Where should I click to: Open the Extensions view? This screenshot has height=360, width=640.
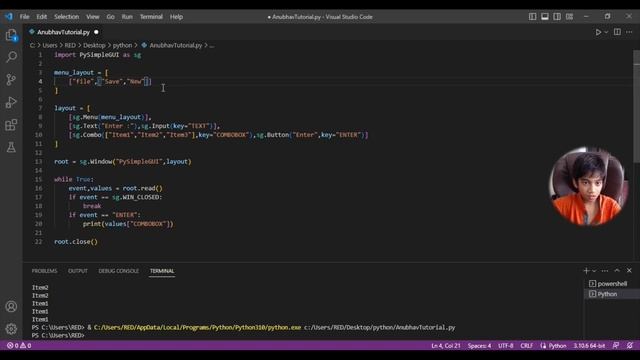tap(11, 124)
